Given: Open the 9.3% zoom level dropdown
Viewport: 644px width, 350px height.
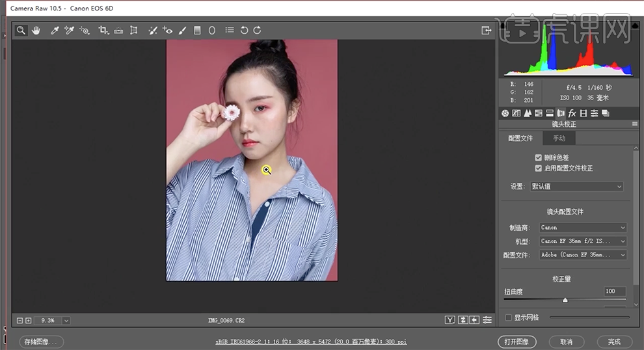Looking at the screenshot, I should pyautogui.click(x=66, y=321).
